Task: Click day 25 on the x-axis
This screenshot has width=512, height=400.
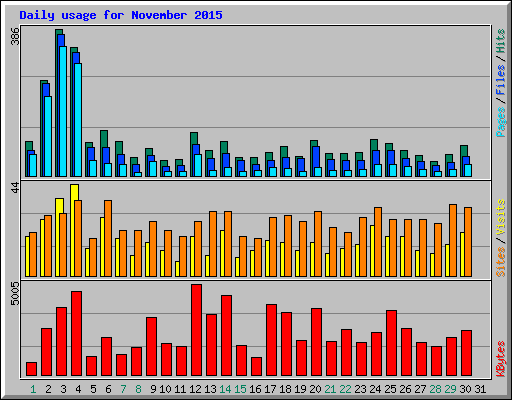Action: pyautogui.click(x=390, y=389)
